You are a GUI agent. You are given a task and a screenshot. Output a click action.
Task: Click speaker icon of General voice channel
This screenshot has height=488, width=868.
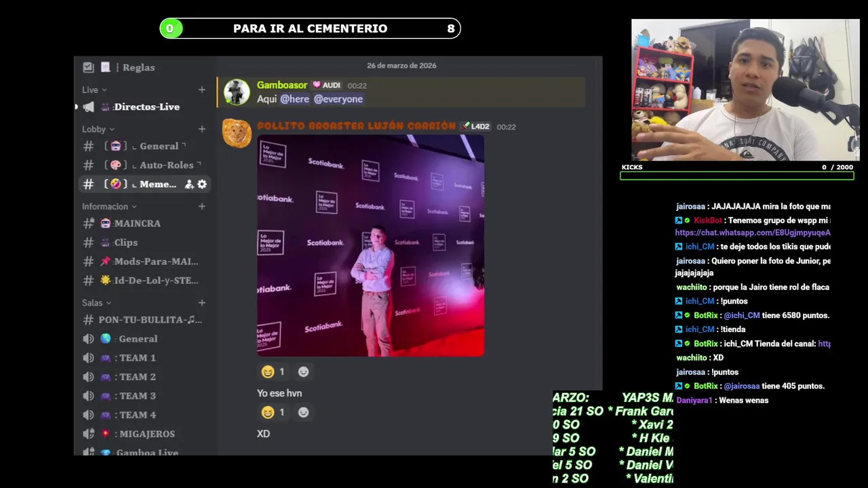[88, 339]
